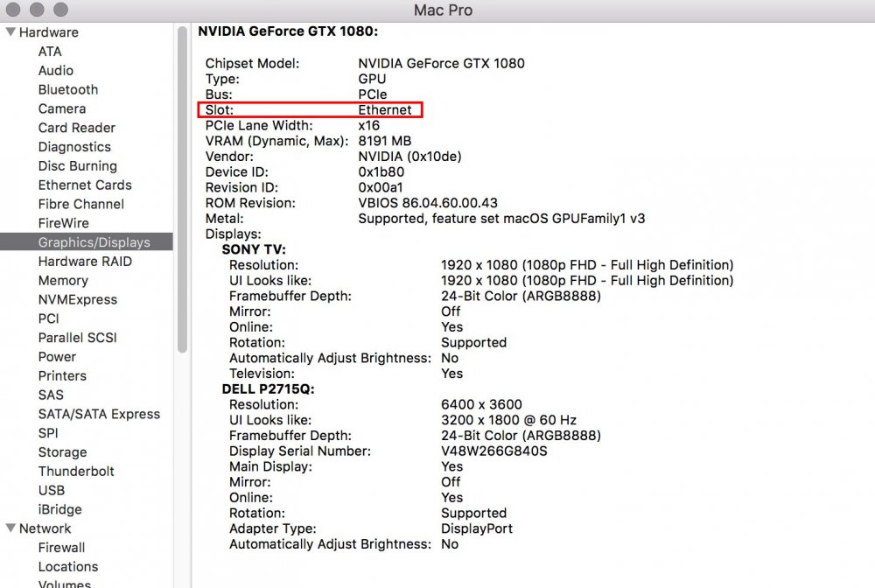The image size is (875, 588).
Task: Select SPI in the sidebar
Action: [48, 432]
